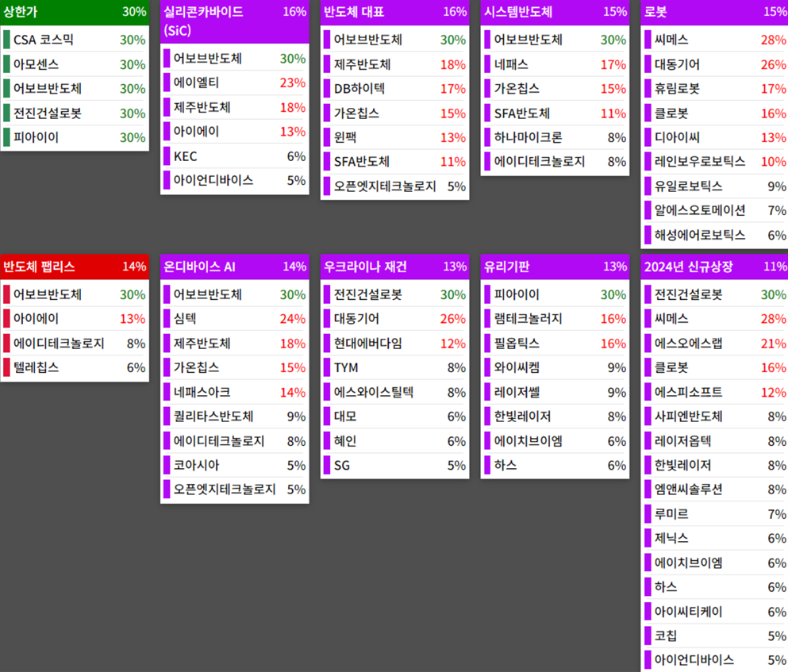Select 아모센스 in the 상한가 card

tap(75, 64)
